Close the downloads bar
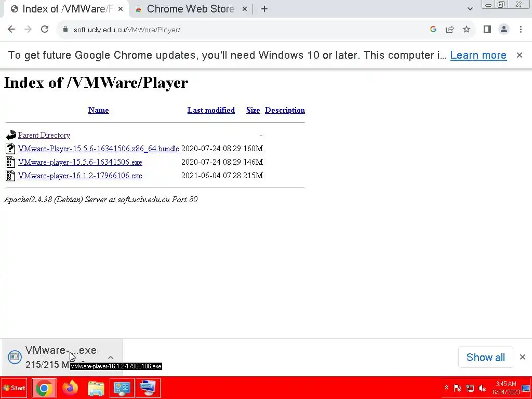The height and width of the screenshot is (399, 532). point(523,357)
